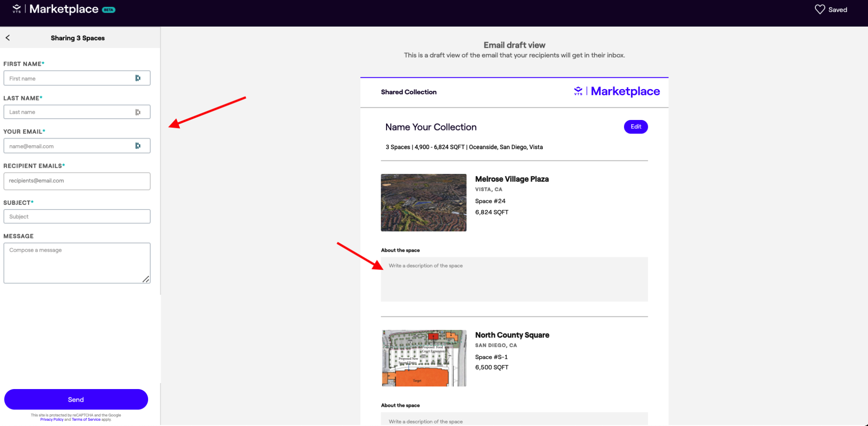Write description for Melrose Village Plaza space

click(x=514, y=279)
